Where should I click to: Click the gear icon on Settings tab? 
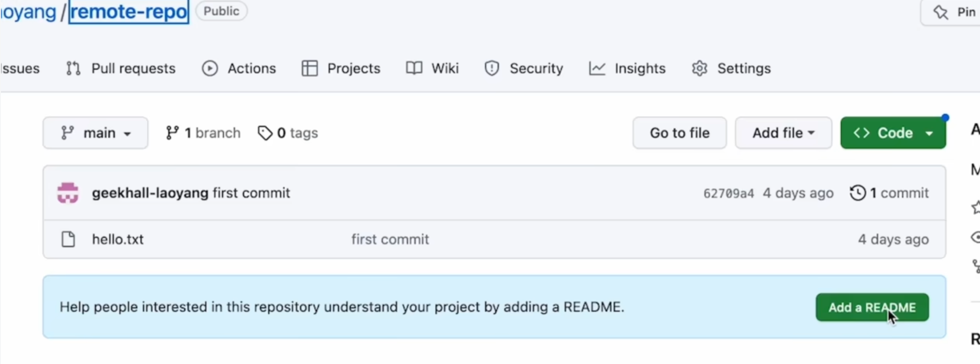(699, 68)
